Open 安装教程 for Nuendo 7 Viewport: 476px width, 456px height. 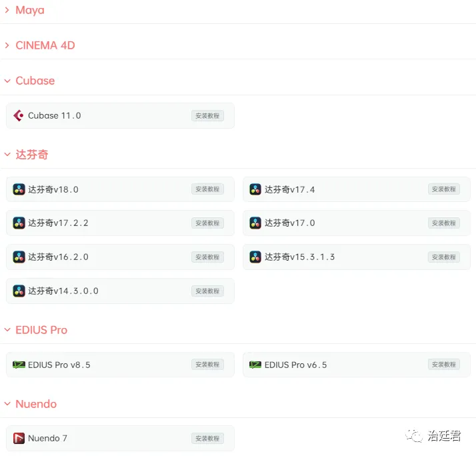(x=207, y=439)
